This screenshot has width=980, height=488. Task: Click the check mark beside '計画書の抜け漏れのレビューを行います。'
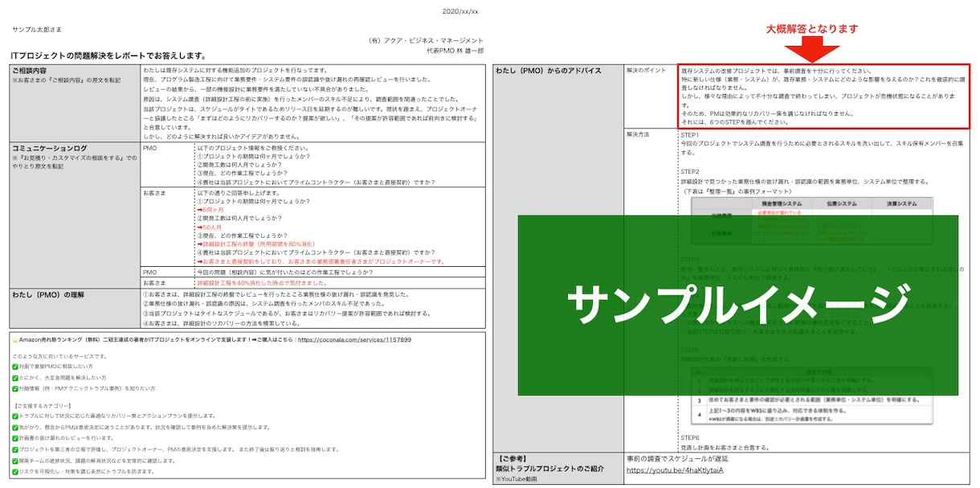tap(15, 438)
